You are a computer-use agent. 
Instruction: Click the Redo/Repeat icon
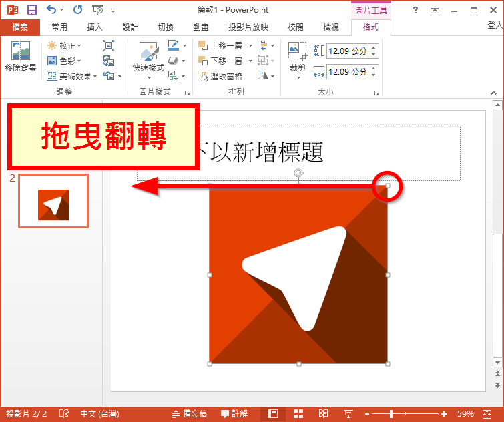(77, 9)
